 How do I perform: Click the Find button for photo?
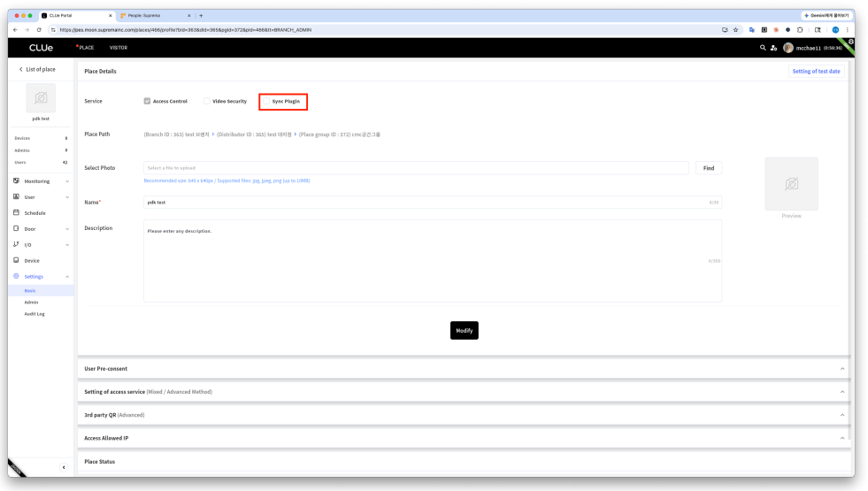709,168
